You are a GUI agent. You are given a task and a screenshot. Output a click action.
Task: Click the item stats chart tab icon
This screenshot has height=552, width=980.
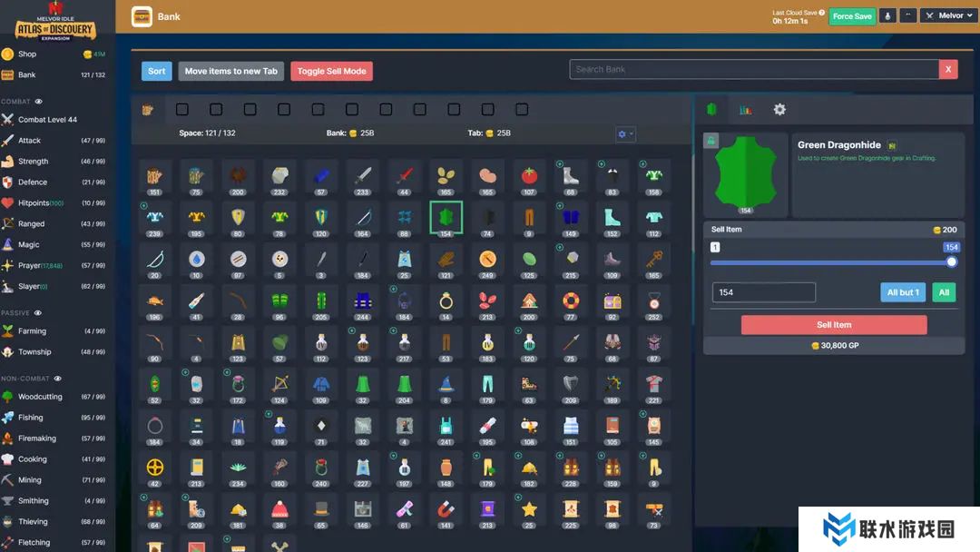point(746,110)
